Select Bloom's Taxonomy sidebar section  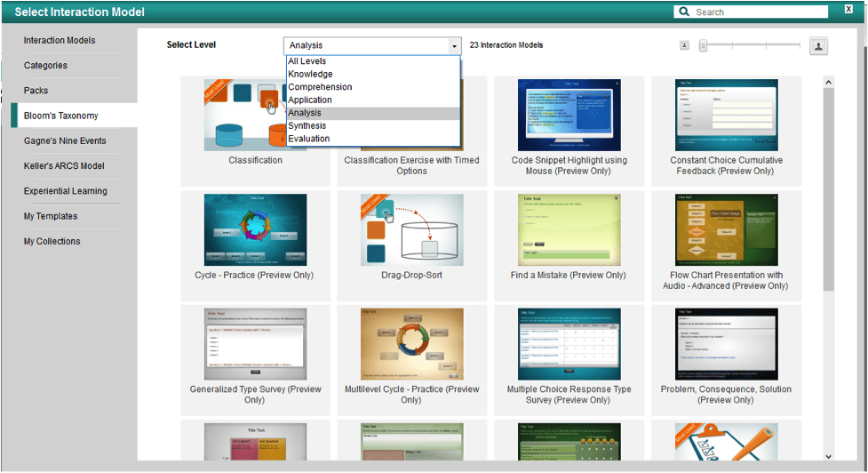coord(74,116)
